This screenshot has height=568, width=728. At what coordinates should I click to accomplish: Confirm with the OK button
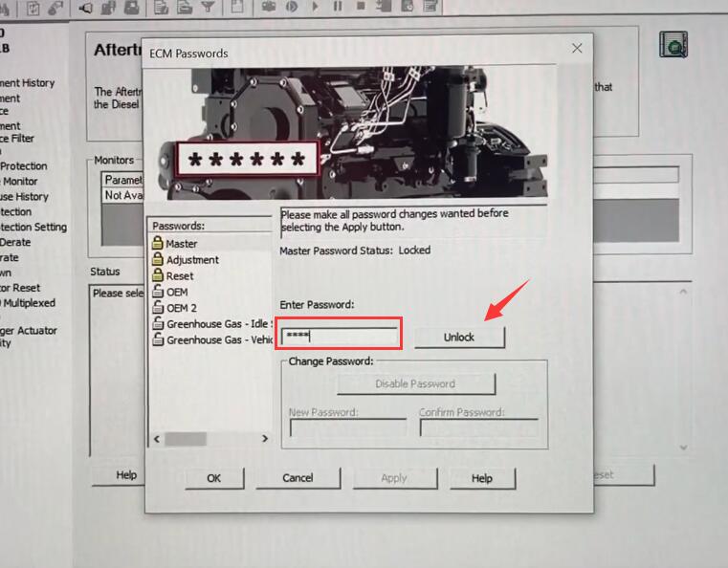point(213,478)
